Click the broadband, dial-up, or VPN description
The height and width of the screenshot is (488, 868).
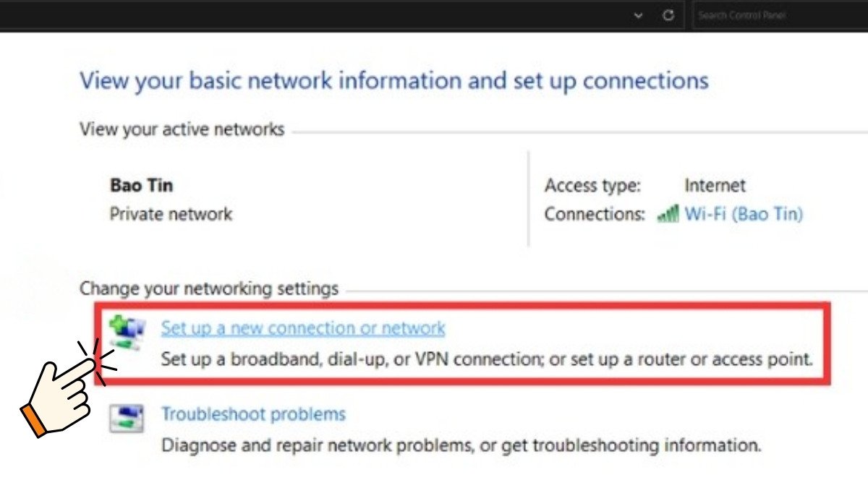click(487, 359)
